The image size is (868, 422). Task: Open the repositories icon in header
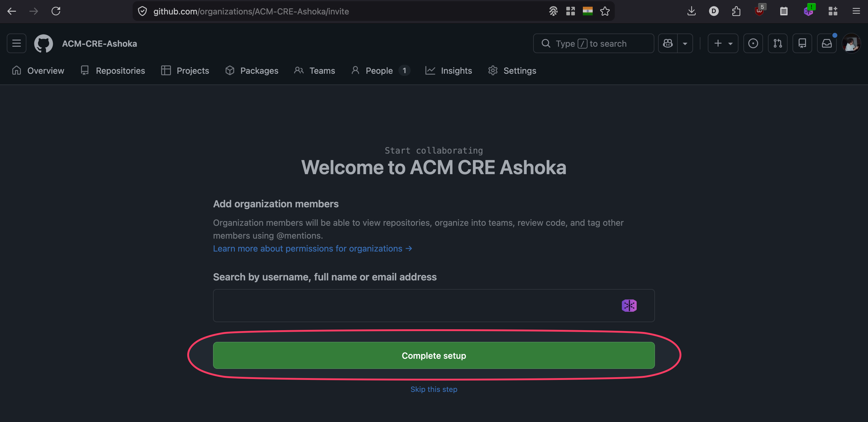[802, 43]
